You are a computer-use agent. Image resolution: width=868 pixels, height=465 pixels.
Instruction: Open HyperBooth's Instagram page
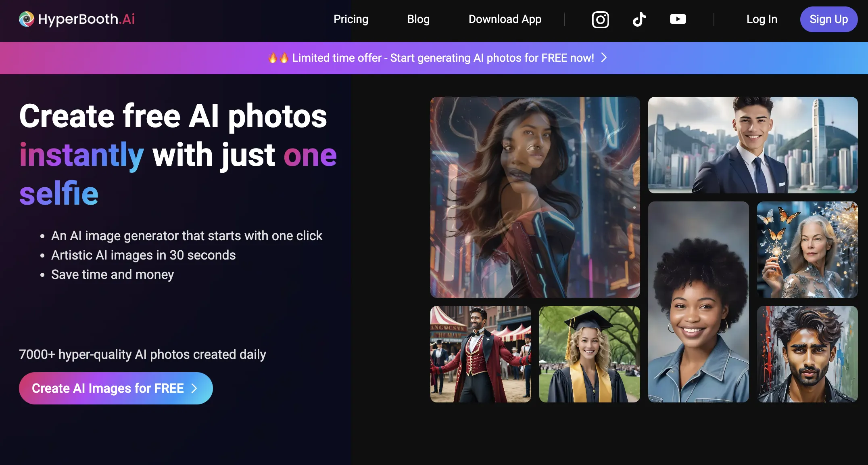[x=600, y=19]
